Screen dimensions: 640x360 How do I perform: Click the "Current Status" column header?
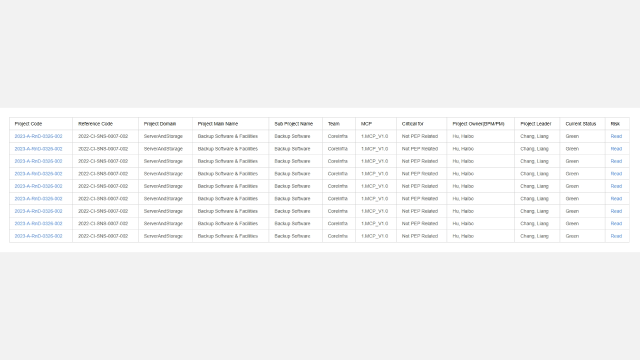pyautogui.click(x=582, y=124)
